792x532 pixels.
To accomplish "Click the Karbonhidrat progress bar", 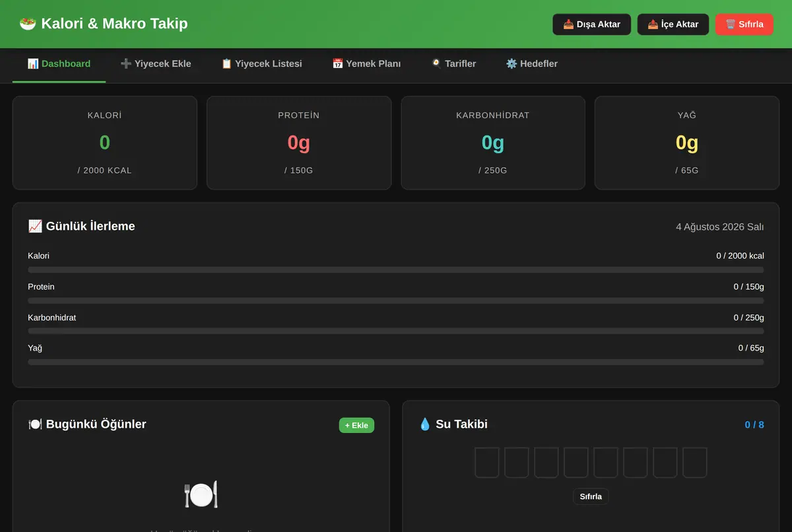I will pos(396,331).
